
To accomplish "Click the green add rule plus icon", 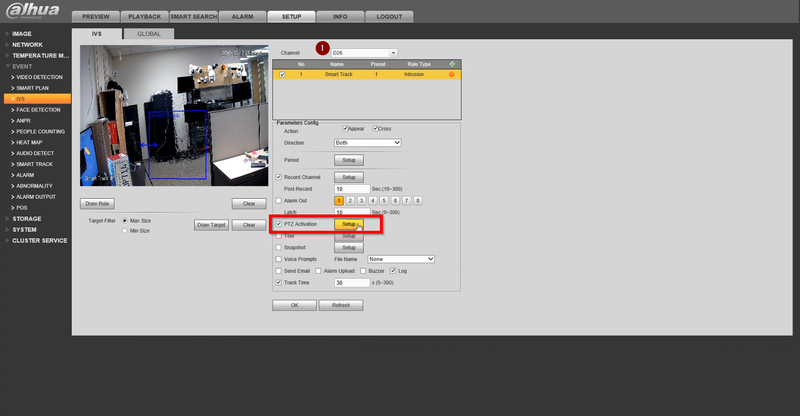I will [452, 64].
